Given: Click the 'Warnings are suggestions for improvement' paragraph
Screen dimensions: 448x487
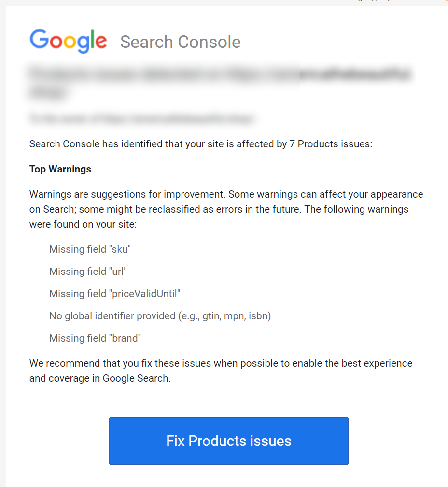Looking at the screenshot, I should tap(226, 209).
